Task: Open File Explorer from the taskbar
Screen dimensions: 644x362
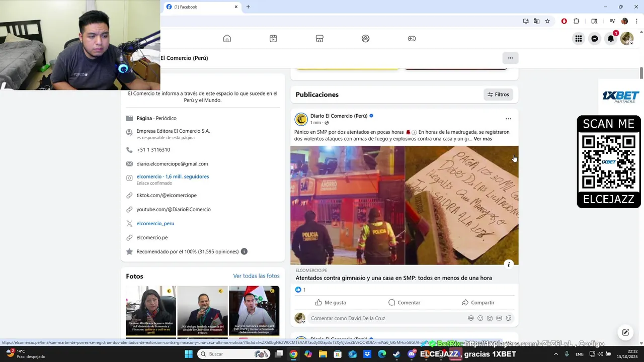Action: click(323, 354)
